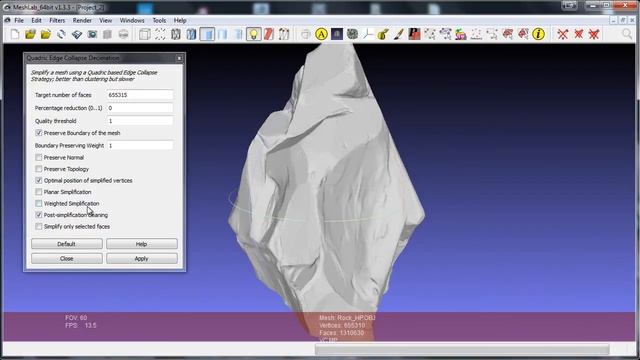Click the red tilted render icon
Image resolution: width=640 pixels, height=360 pixels.
pyautogui.click(x=269, y=34)
